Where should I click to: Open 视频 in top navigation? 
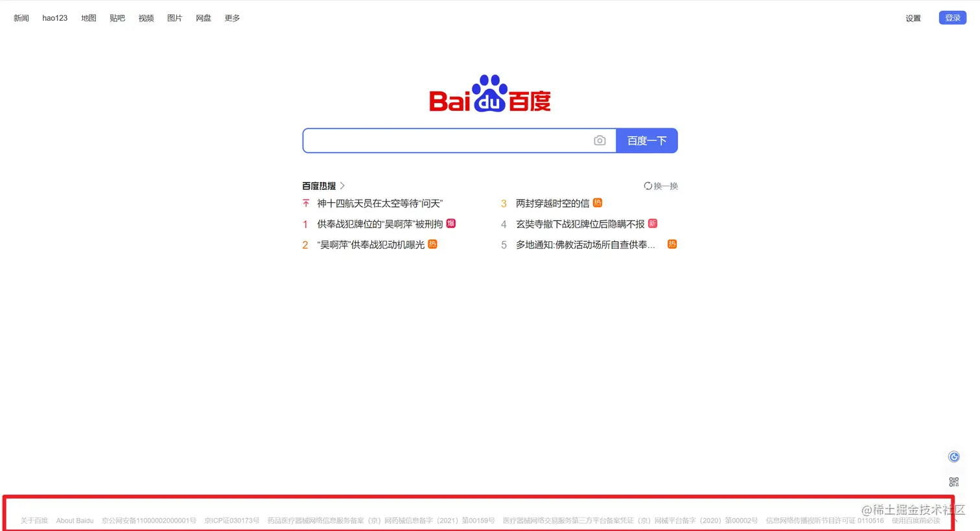coord(146,18)
